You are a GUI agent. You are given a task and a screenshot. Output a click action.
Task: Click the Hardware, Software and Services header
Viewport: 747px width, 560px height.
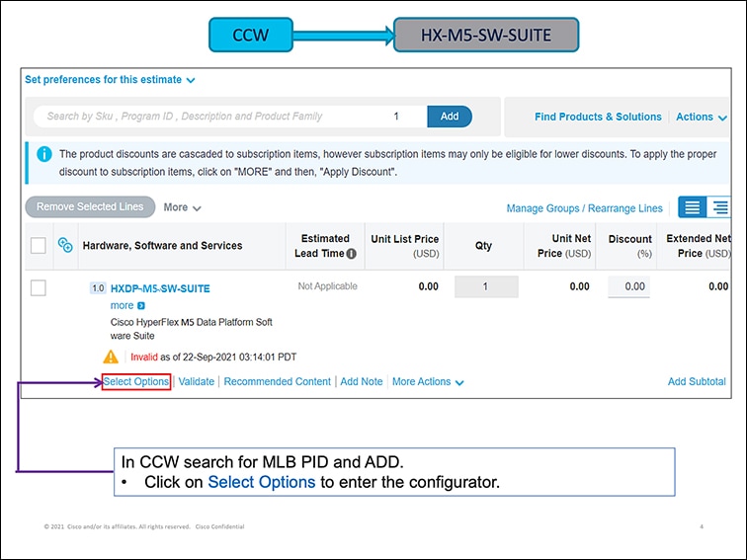tap(162, 246)
